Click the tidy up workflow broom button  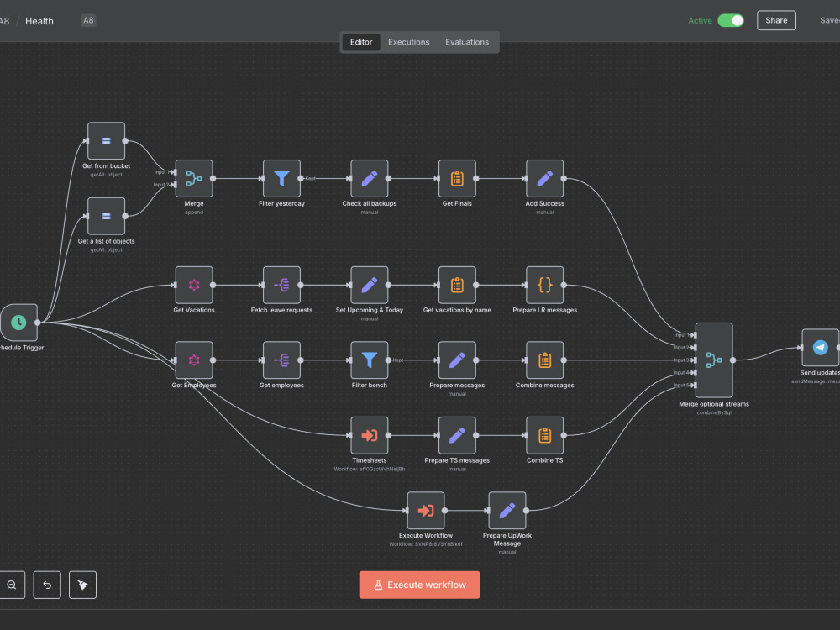click(x=82, y=585)
